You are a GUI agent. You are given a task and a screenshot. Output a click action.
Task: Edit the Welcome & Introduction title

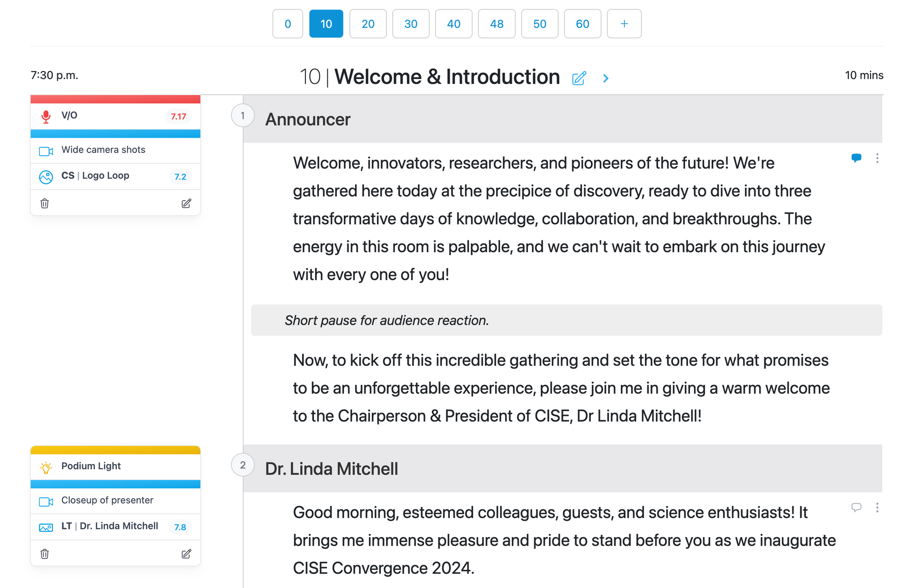coord(579,78)
